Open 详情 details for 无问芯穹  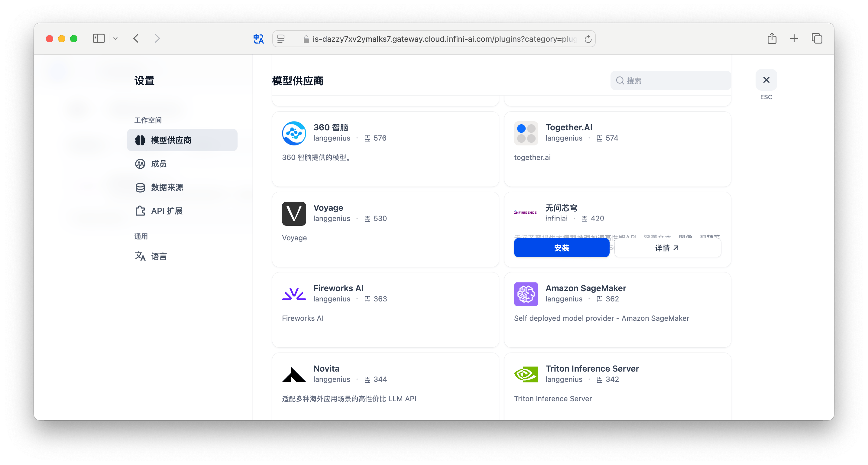pyautogui.click(x=667, y=248)
